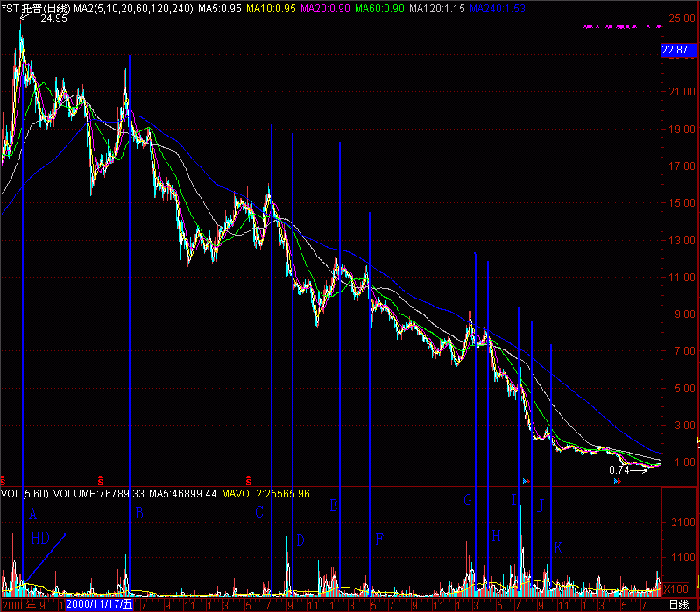Click the blue letter B marker in volume pane
This screenshot has height=613, width=700.
(138, 513)
